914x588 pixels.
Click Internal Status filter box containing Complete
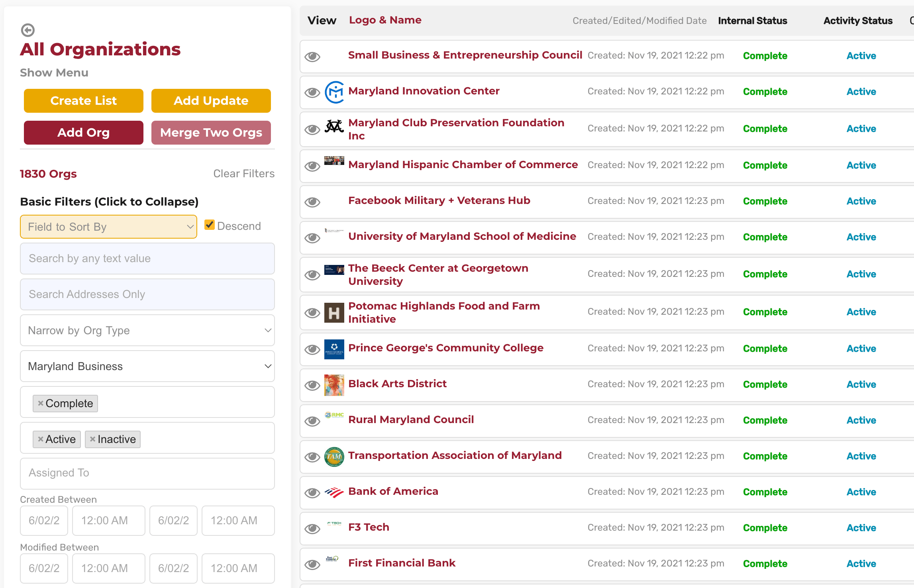(147, 402)
